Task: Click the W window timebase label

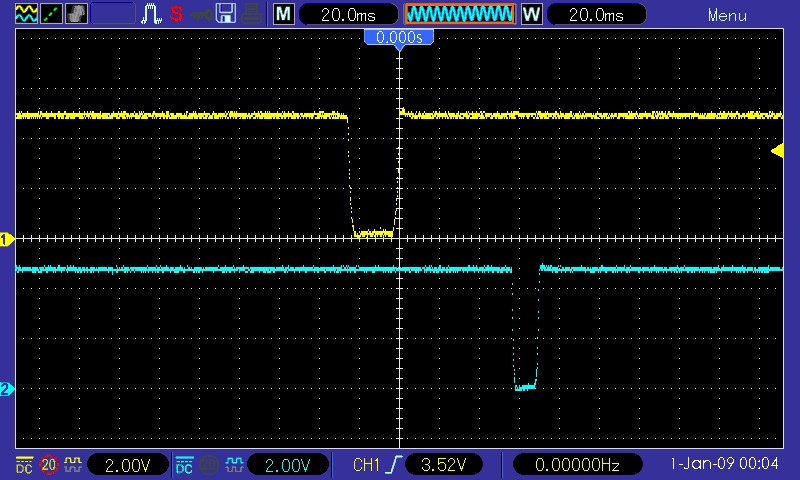Action: (531, 14)
